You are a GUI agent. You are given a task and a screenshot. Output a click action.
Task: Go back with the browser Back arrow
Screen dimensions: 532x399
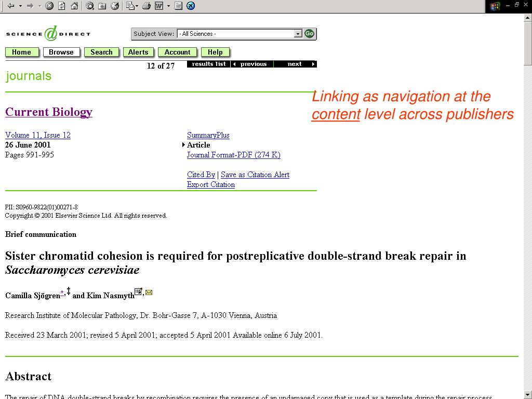[11, 5]
